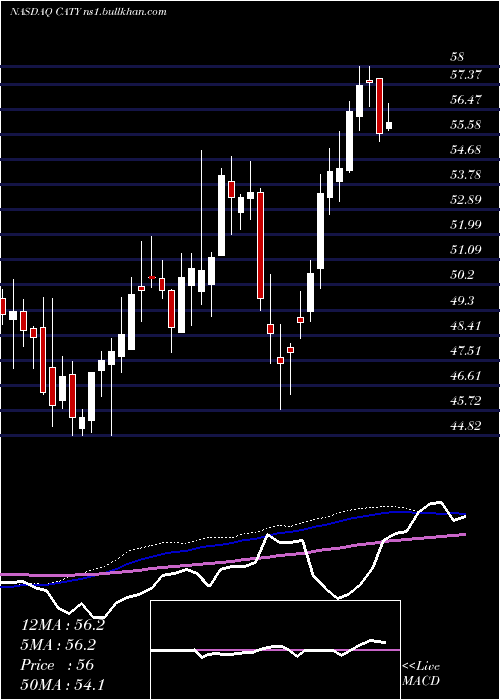The image size is (500, 700).
Task: Click the 48.41 price axis label
Action: click(466, 326)
